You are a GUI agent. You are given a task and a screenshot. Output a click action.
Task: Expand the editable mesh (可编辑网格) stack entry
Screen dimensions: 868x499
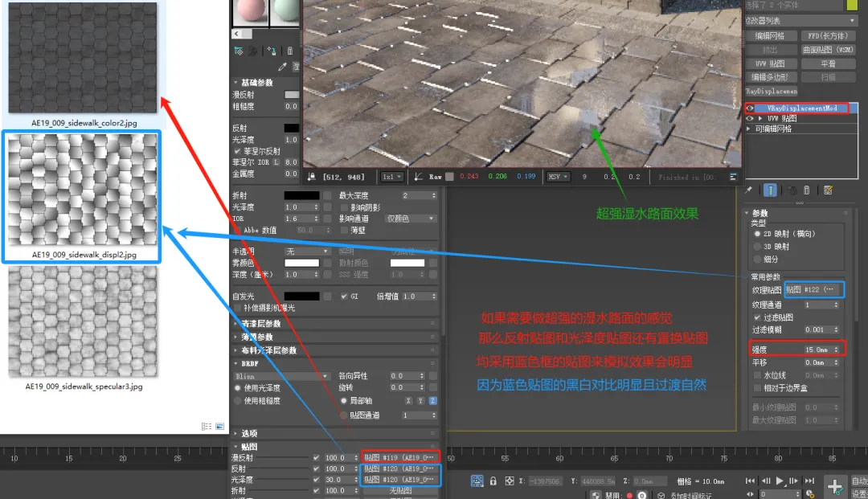[x=749, y=129]
